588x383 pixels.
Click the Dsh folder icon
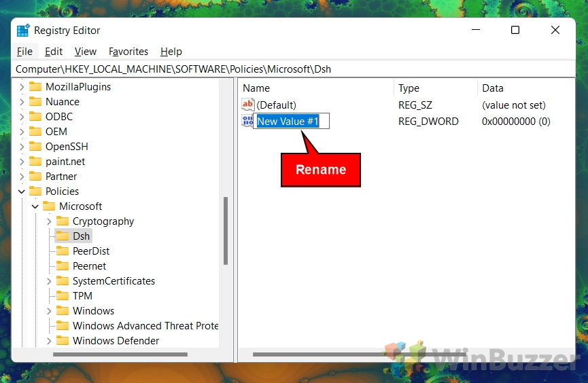coord(63,236)
